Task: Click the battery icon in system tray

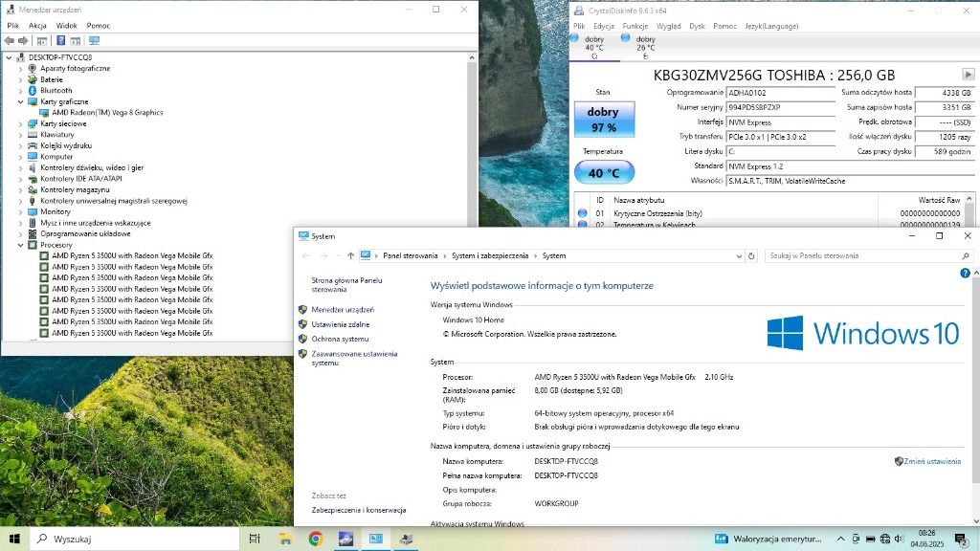Action: click(x=870, y=539)
